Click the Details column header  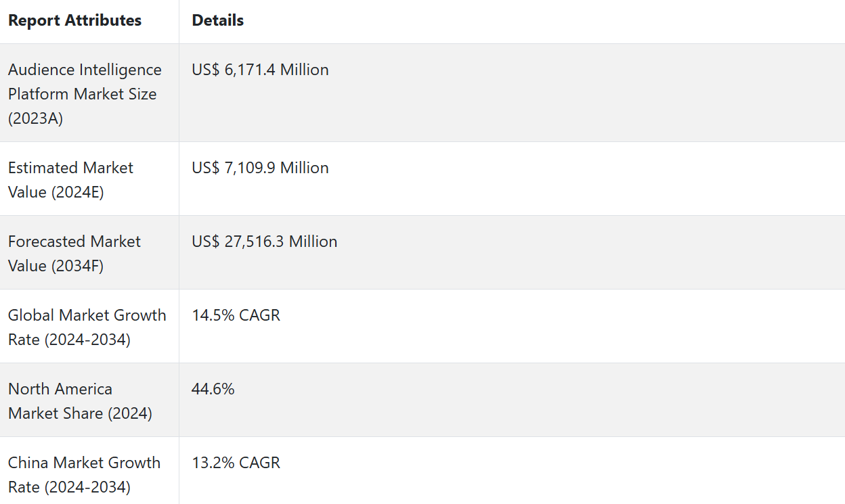point(217,20)
